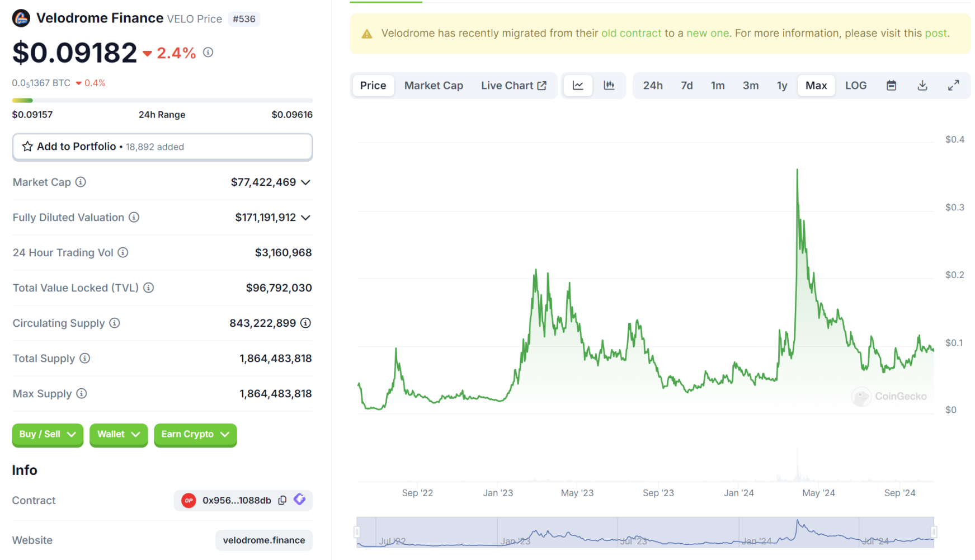
Task: Click the $171,191,912 valuation value
Action: pos(266,218)
